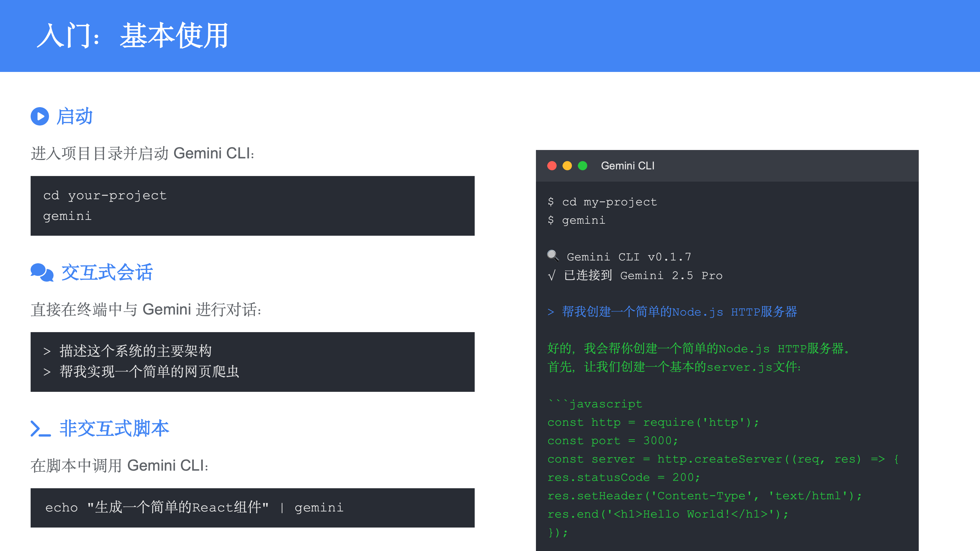The image size is (980, 551).
Task: Click the terminal prompt icon beside 非交互式脚本
Action: [x=41, y=429]
